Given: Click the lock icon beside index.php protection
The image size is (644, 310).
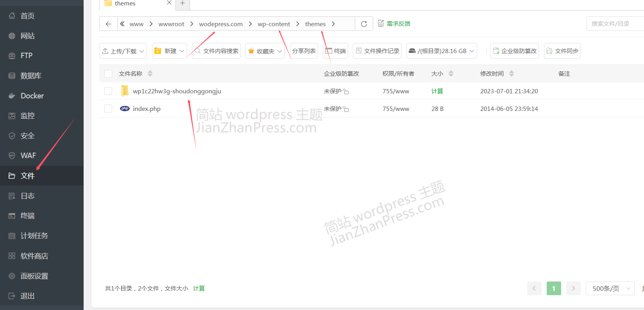Looking at the screenshot, I should click(x=346, y=109).
